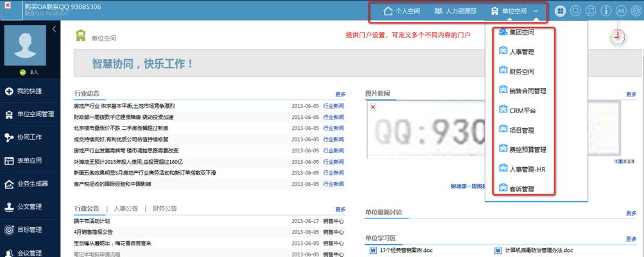Screen dimensions: 644x257
Task: Select 项目管理 from the dropdown list
Action: coord(516,130)
